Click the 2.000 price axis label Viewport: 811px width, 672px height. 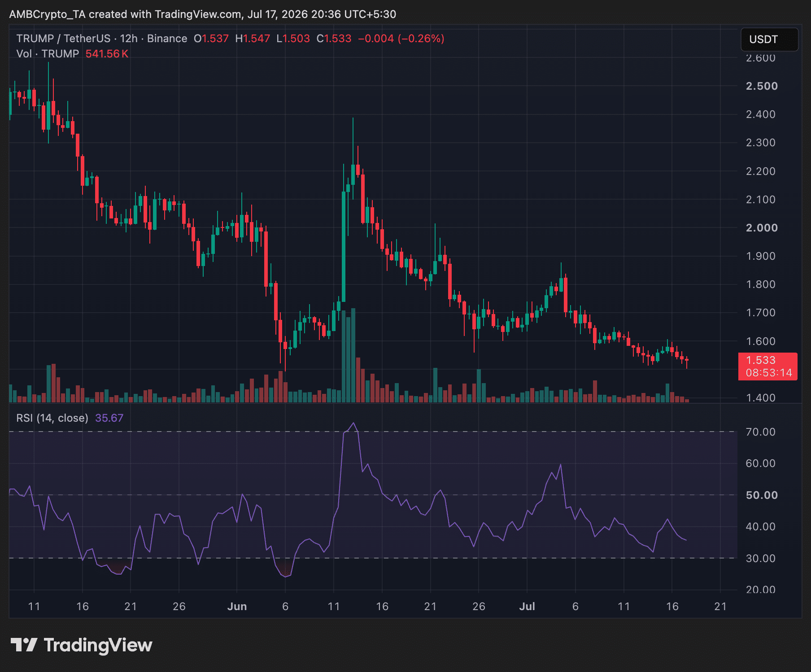click(762, 228)
